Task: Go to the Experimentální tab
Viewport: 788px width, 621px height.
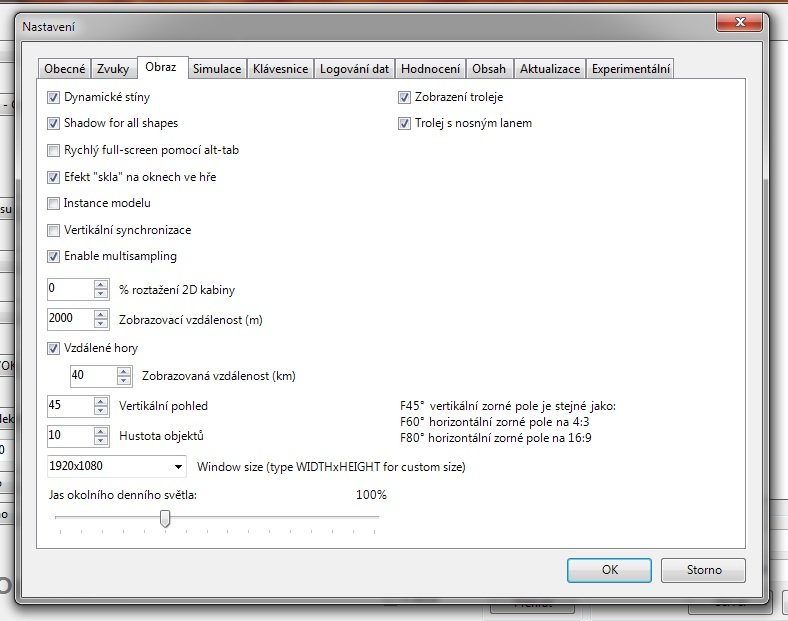Action: point(631,69)
